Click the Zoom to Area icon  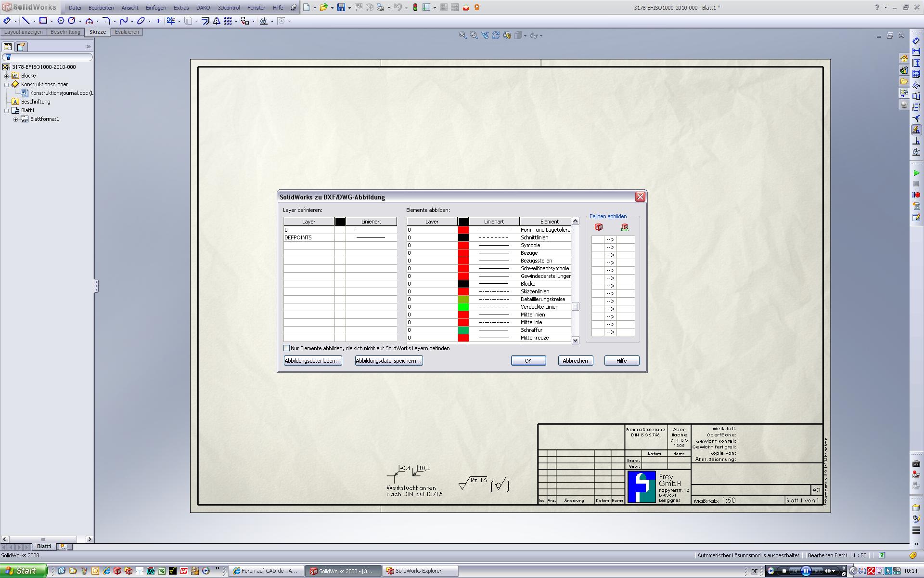pyautogui.click(x=474, y=35)
